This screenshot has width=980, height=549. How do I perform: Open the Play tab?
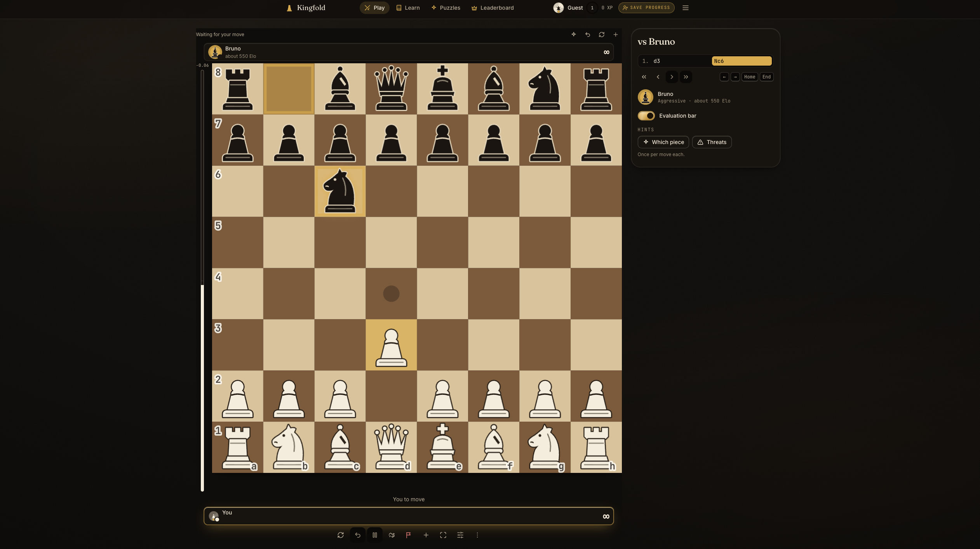pos(374,8)
